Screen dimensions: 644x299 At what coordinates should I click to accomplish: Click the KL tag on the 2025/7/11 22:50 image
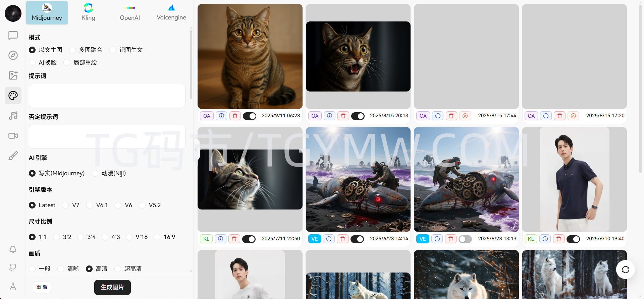pyautogui.click(x=206, y=239)
